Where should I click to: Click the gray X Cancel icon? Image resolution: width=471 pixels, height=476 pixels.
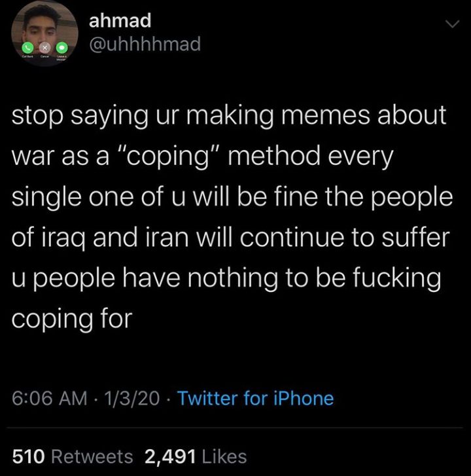click(44, 48)
